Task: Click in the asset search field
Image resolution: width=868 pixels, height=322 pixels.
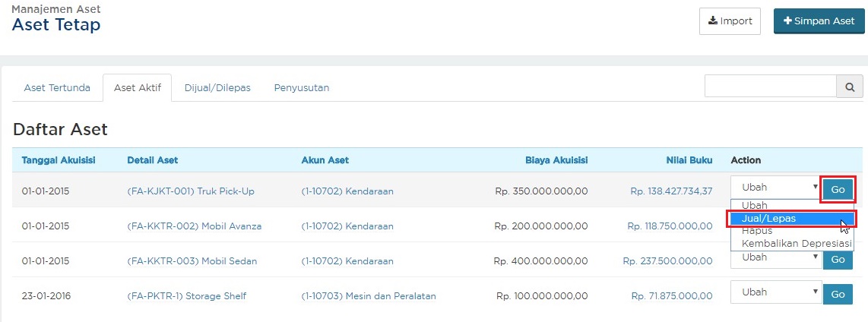Action: (x=770, y=87)
